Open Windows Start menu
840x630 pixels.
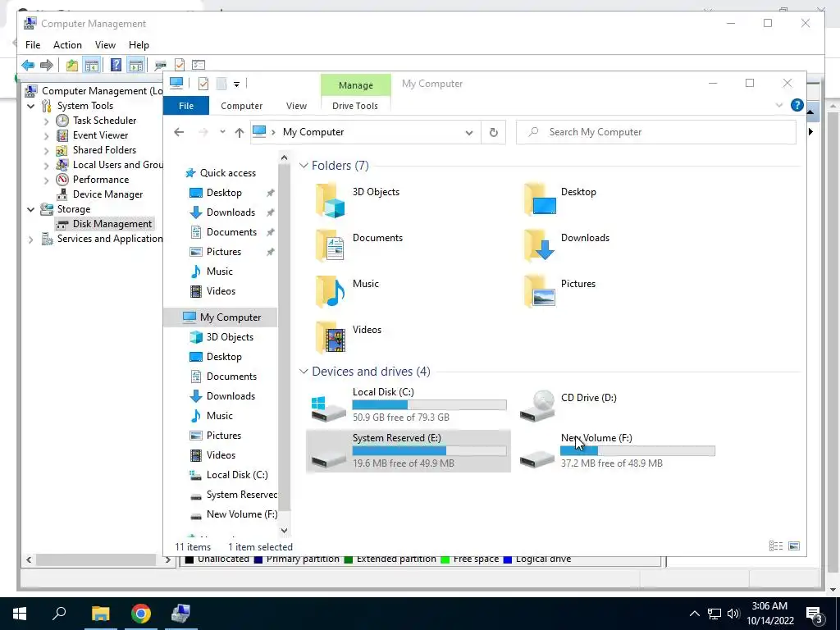pos(20,614)
